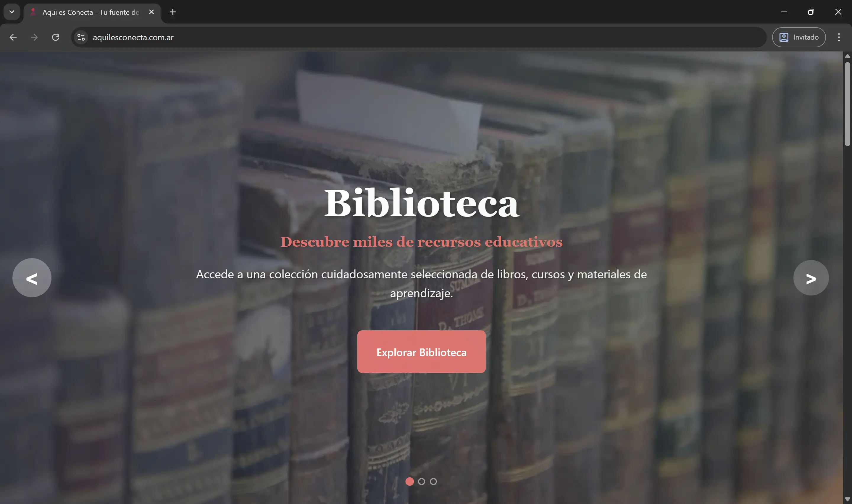
Task: Open a new tab with the plus icon
Action: pyautogui.click(x=172, y=12)
